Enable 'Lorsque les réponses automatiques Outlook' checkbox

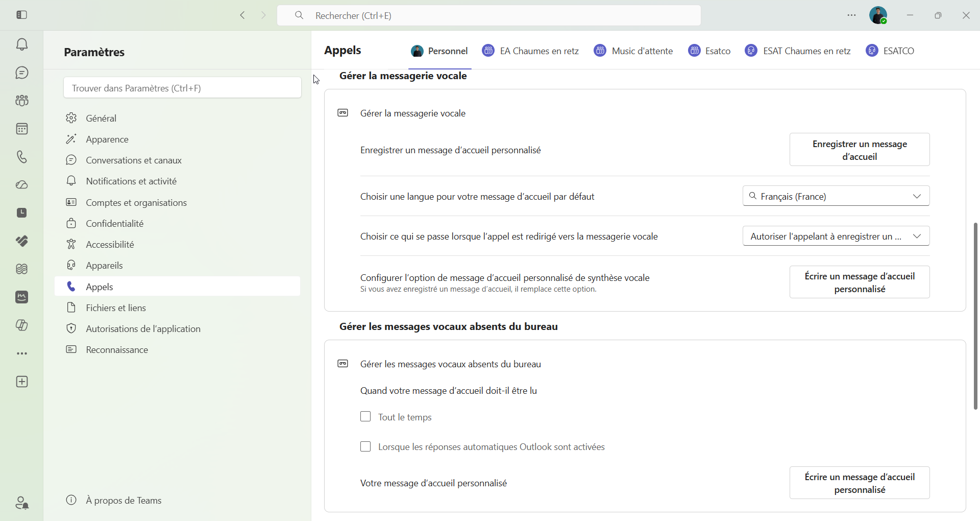[365, 447]
